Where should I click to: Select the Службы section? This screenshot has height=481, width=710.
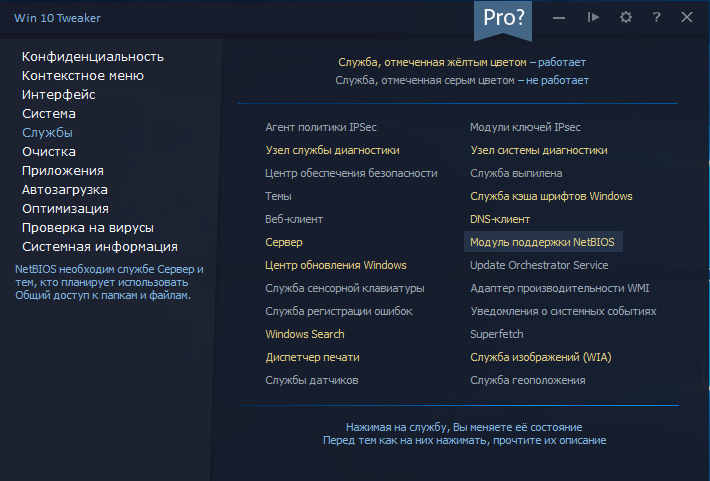coord(48,133)
